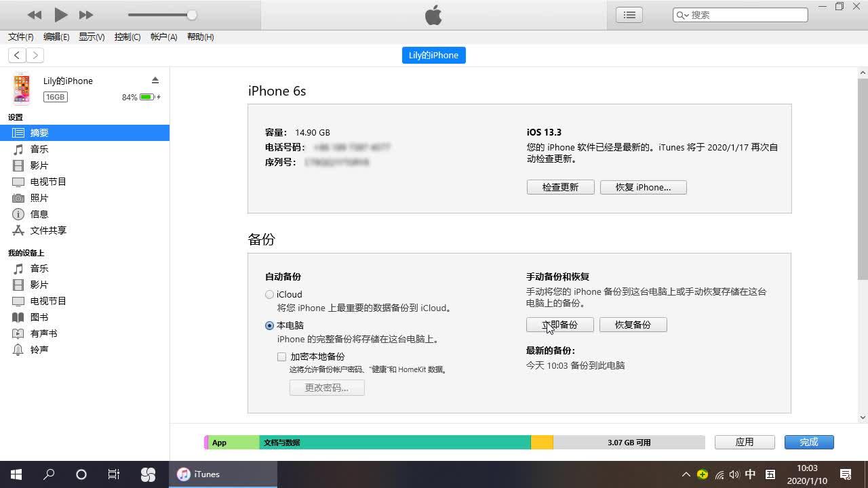868x488 pixels.
Task: Click the network tray icon
Action: pos(719,474)
